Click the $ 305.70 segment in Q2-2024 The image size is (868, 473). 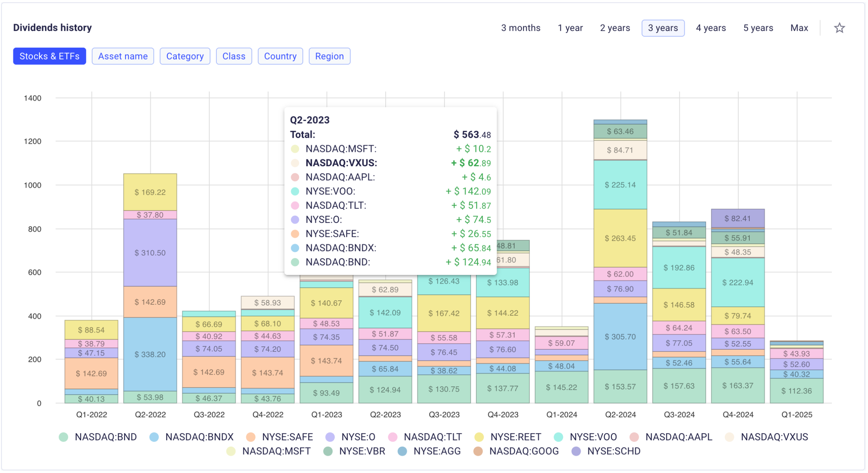coord(620,336)
